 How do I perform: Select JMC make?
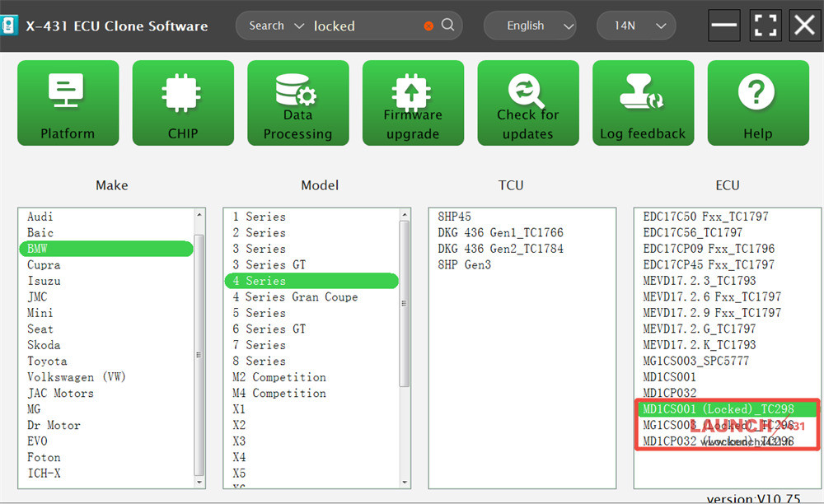(x=37, y=297)
